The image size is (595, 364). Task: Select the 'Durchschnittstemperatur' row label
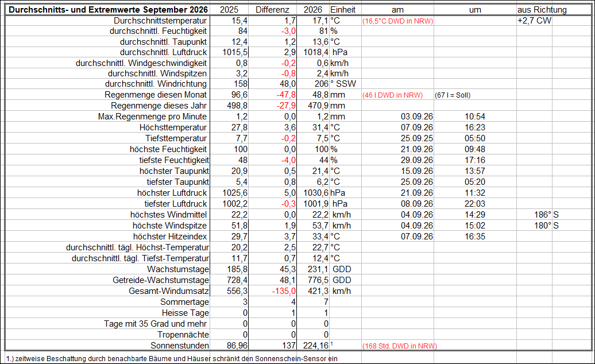point(160,21)
